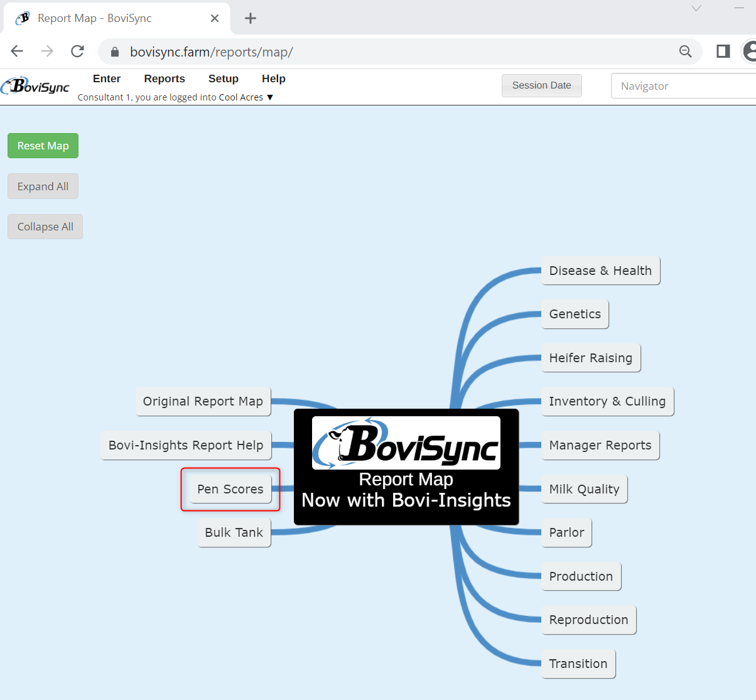Click the browser forward arrow
Viewport: 756px width, 700px height.
click(x=47, y=51)
